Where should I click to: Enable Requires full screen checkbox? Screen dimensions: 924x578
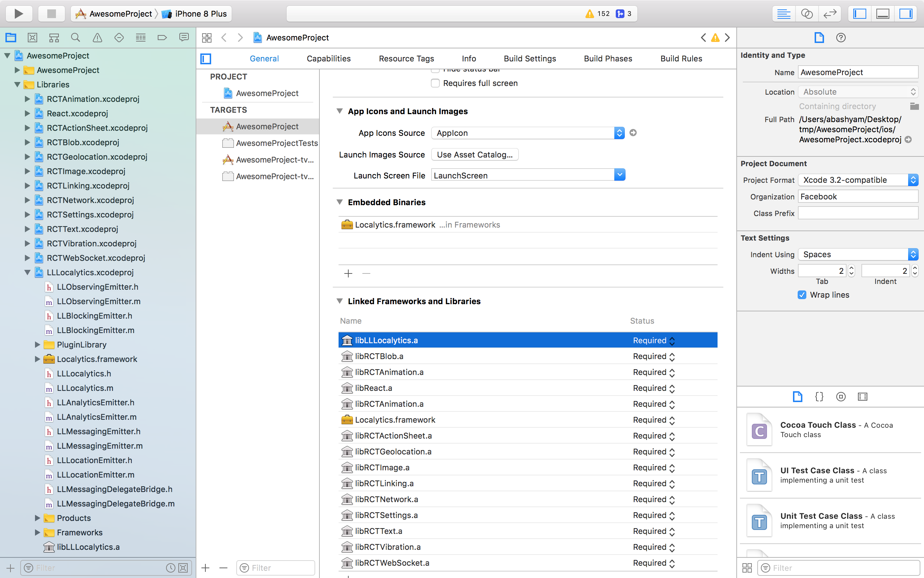435,83
